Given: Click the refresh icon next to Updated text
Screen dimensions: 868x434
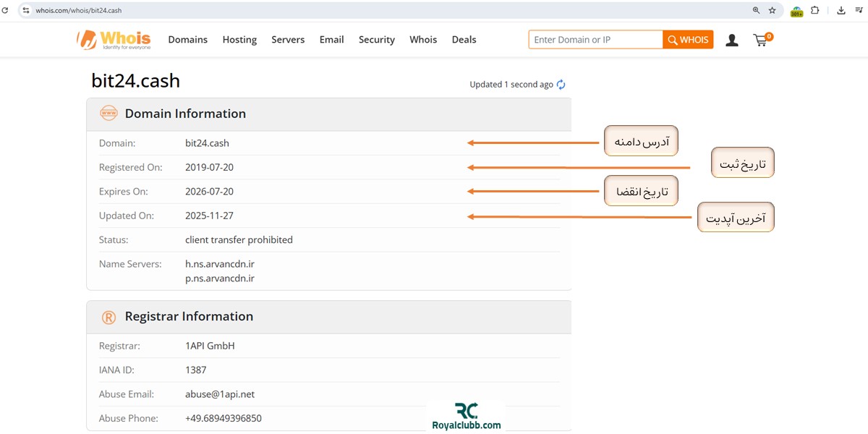Looking at the screenshot, I should pyautogui.click(x=561, y=85).
